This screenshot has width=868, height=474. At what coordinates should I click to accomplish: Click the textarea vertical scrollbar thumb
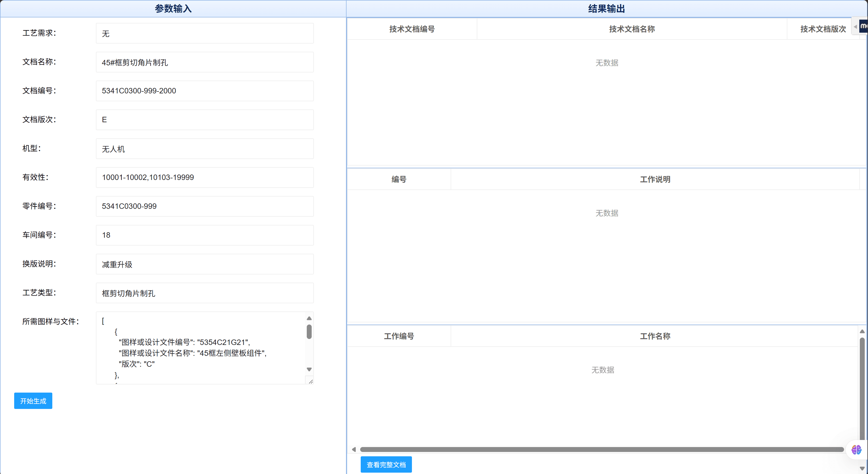[x=309, y=332]
